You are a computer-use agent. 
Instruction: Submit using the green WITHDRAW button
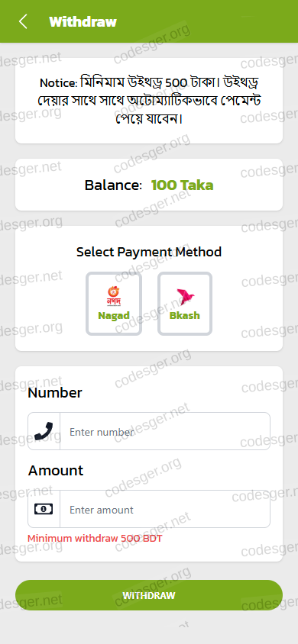click(149, 595)
